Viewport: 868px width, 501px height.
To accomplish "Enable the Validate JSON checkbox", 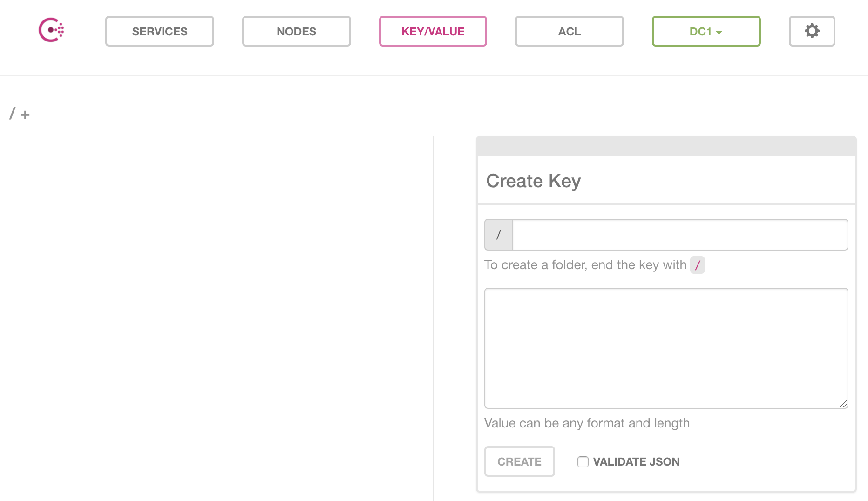I will [x=583, y=461].
